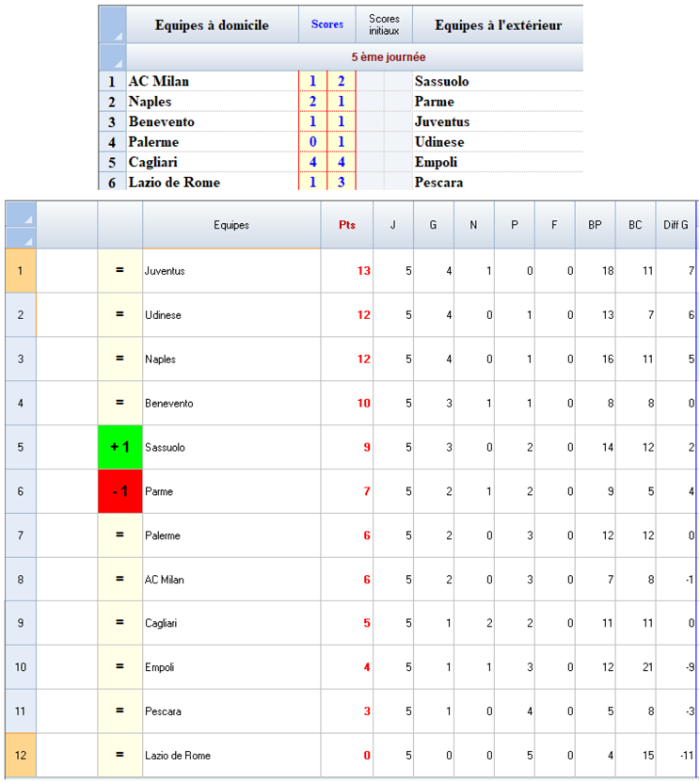Click the Equipes à domicile header
Image resolution: width=700 pixels, height=782 pixels.
[212, 25]
